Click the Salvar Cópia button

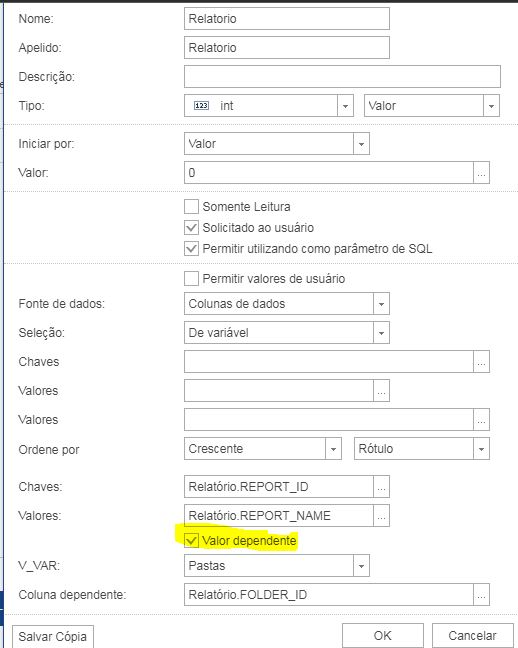pos(53,637)
